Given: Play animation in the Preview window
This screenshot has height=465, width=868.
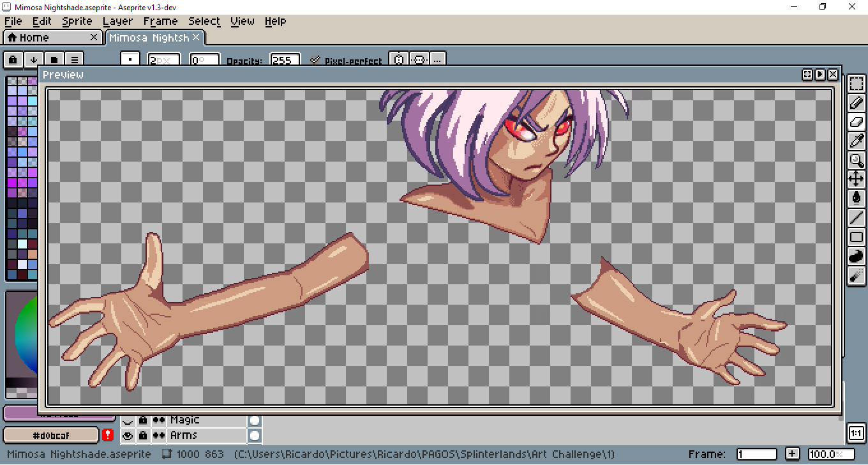Looking at the screenshot, I should coord(820,75).
